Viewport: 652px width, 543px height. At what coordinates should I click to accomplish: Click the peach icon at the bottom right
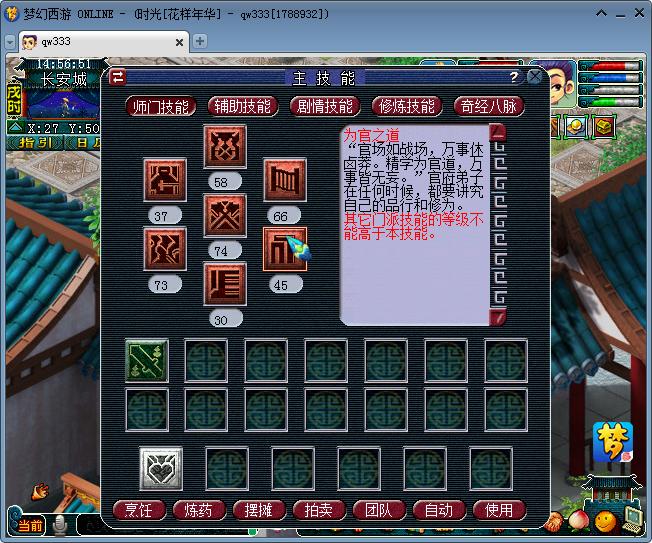pyautogui.click(x=578, y=521)
